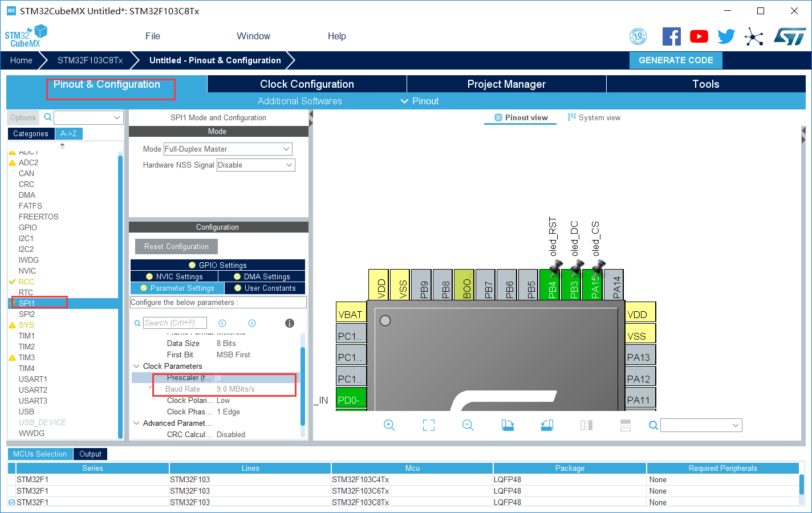
Task: Open the GPIO Settings tab
Action: click(x=218, y=265)
